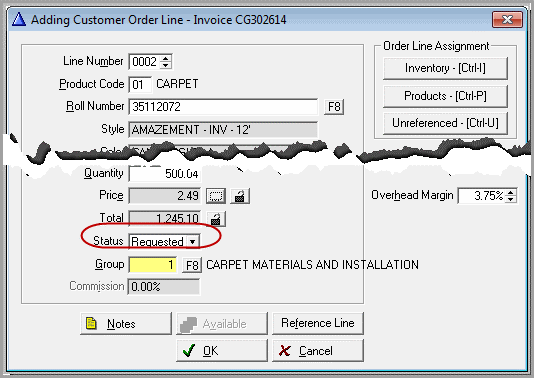The image size is (534, 378).
Task: Open the Status dropdown showing Requested
Action: coord(193,241)
